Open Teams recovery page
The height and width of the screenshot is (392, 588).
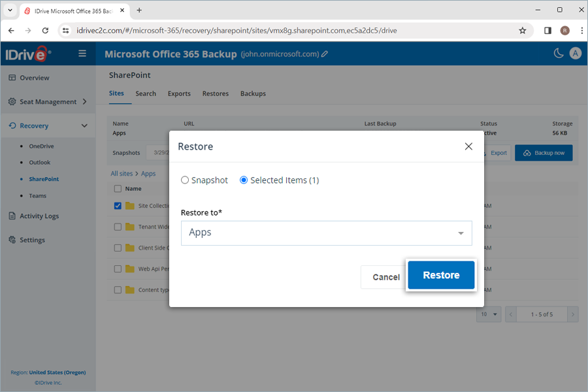click(x=37, y=196)
